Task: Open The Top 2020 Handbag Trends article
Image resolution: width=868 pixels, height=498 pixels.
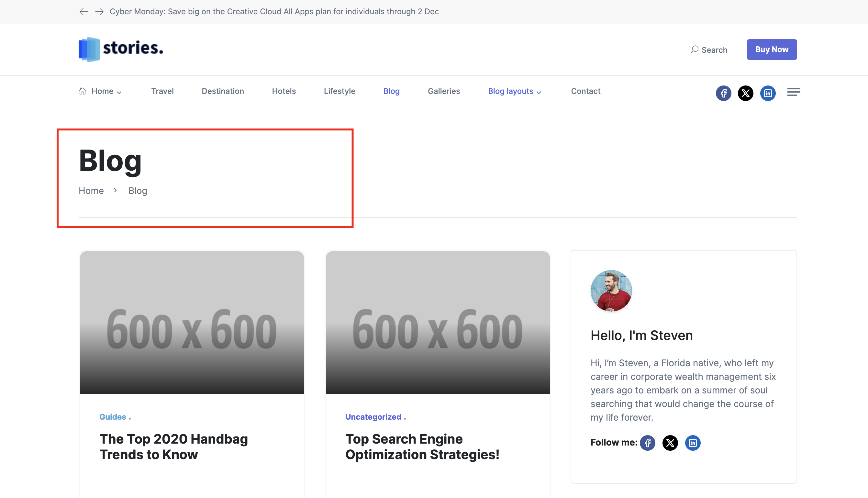Action: (x=174, y=447)
